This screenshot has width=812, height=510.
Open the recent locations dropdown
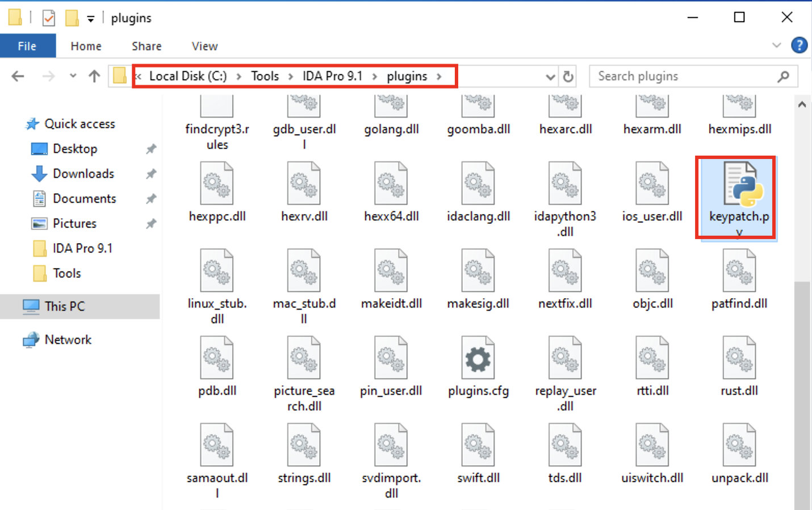click(73, 76)
